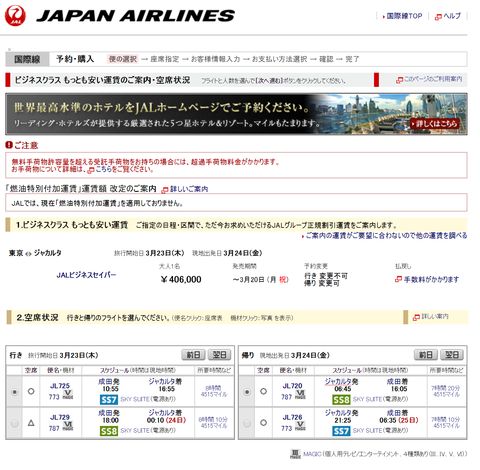This screenshot has height=470, width=480.
Task: Click the SS8 seat icon for JL729
Action: (x=109, y=431)
